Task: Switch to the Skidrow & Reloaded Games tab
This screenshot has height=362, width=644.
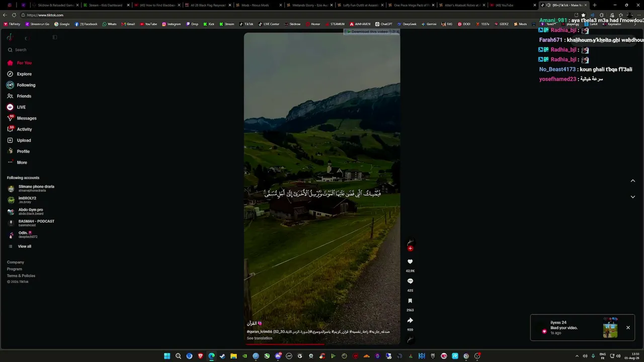Action: tap(55, 5)
